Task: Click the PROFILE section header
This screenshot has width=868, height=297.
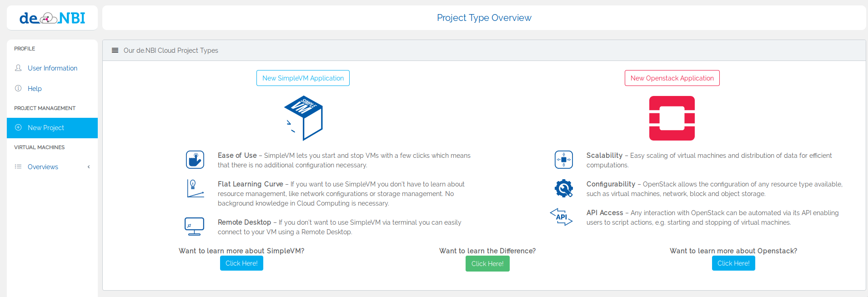Action: pos(25,49)
